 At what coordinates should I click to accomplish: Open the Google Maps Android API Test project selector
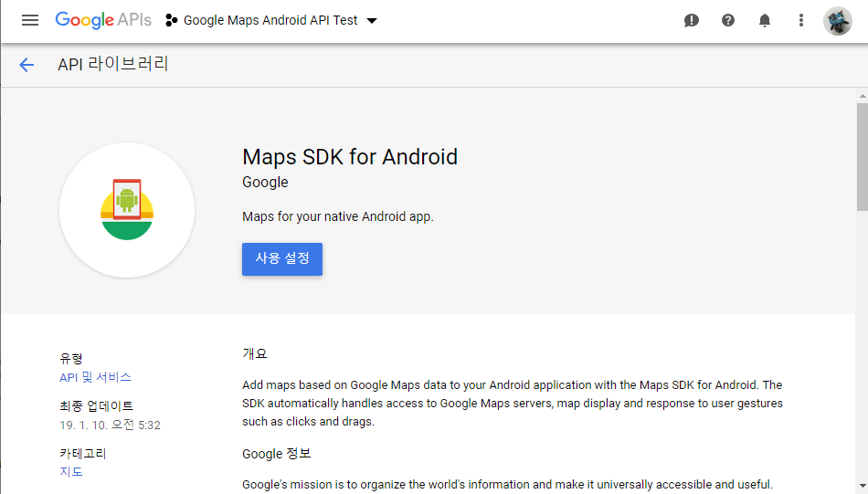(271, 20)
